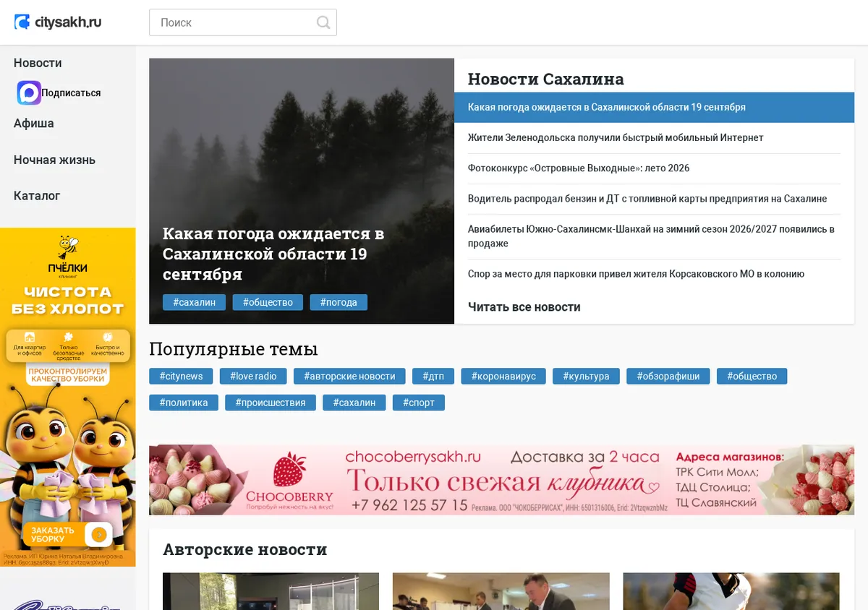The image size is (868, 610).
Task: Open the Зеленодольск mobile Internet news item
Action: tap(616, 137)
